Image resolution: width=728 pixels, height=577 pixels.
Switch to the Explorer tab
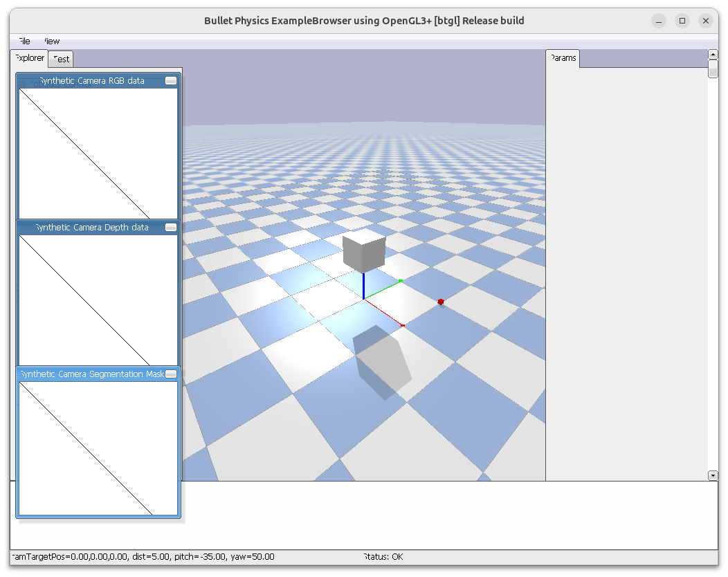29,58
